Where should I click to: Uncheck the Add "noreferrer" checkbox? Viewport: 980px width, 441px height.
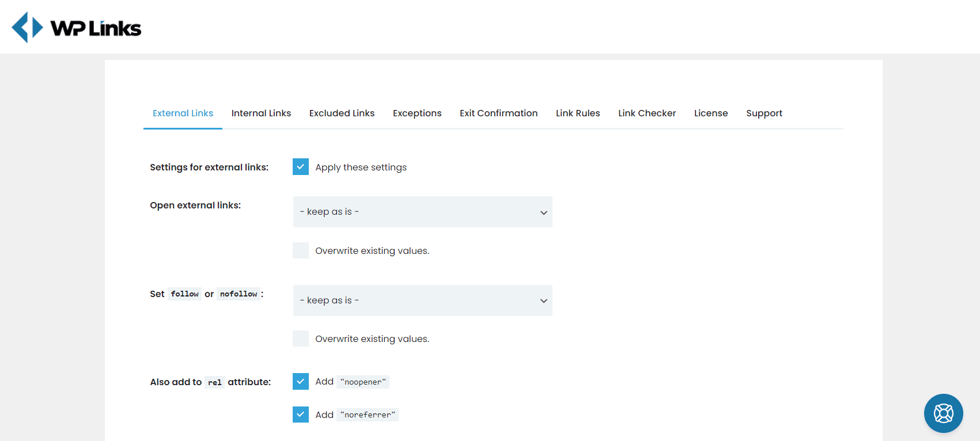point(301,415)
